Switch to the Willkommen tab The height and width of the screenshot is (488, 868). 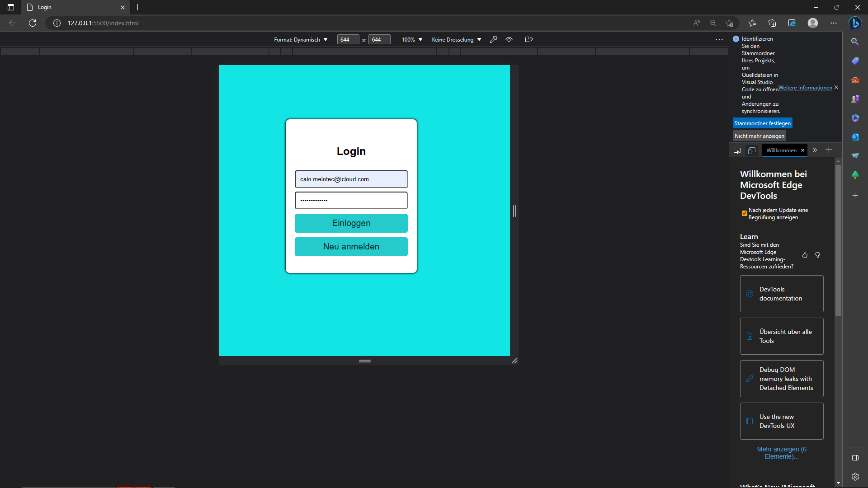(x=782, y=150)
